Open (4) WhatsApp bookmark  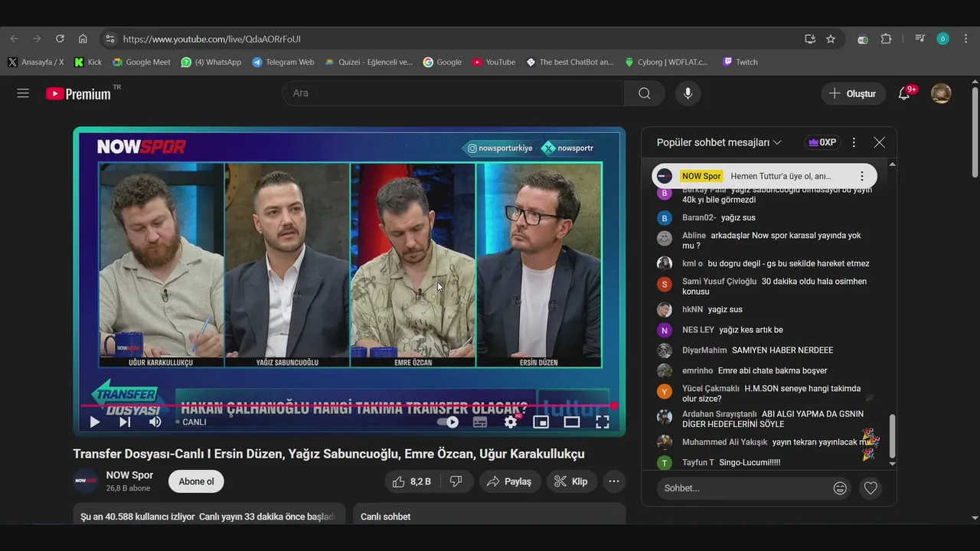click(x=211, y=62)
